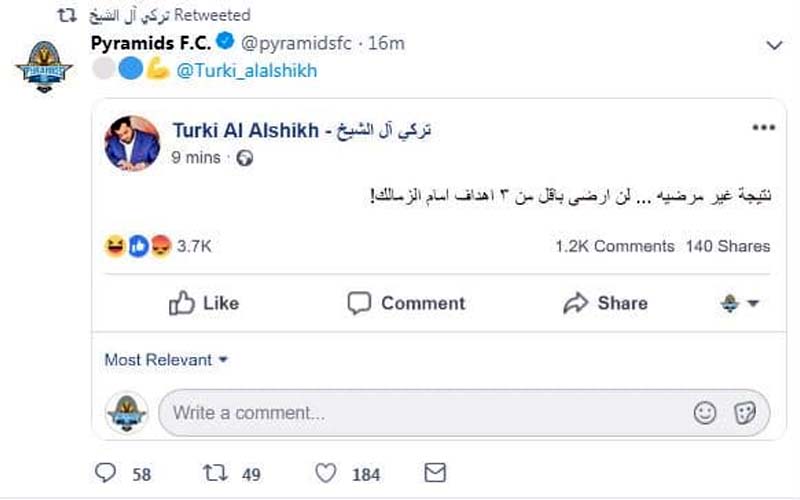Like the tweet with the heart icon
This screenshot has height=500, width=800.
[x=327, y=473]
